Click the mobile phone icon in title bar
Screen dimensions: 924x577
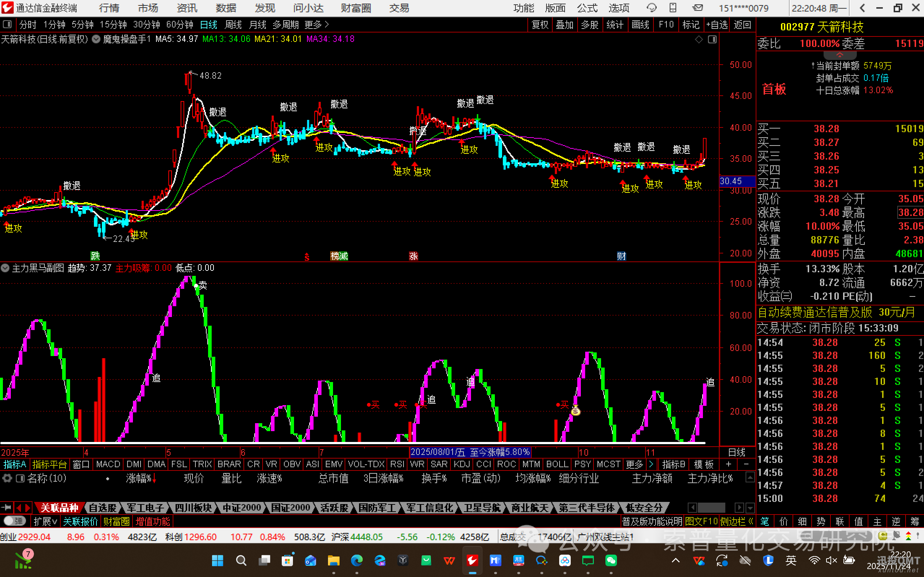click(673, 8)
